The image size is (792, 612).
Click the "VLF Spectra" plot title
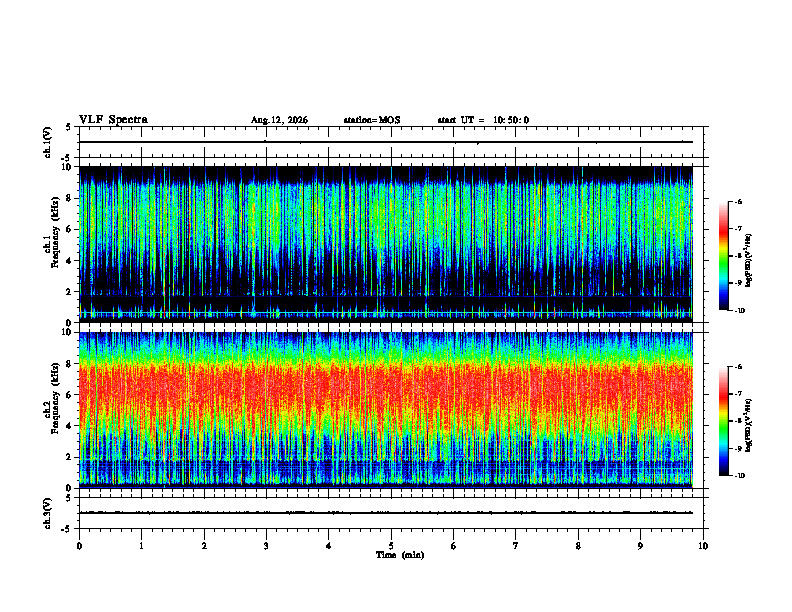(113, 120)
